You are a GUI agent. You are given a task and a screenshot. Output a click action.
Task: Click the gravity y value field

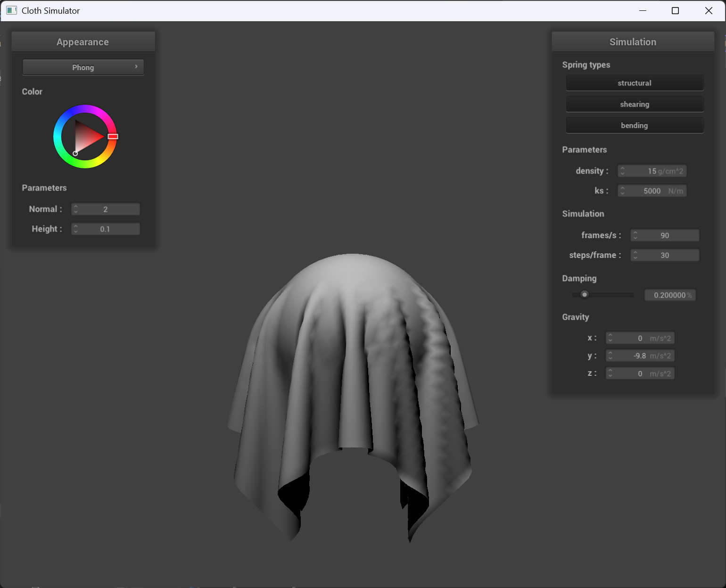pos(640,356)
